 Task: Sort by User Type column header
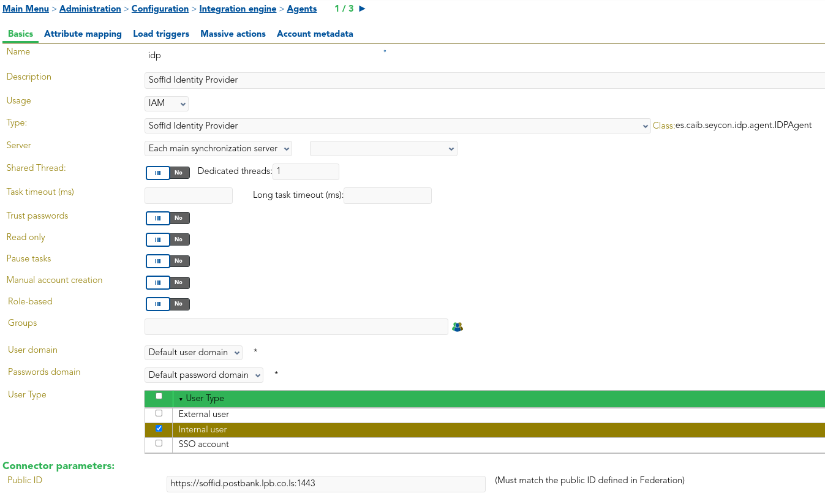click(205, 399)
